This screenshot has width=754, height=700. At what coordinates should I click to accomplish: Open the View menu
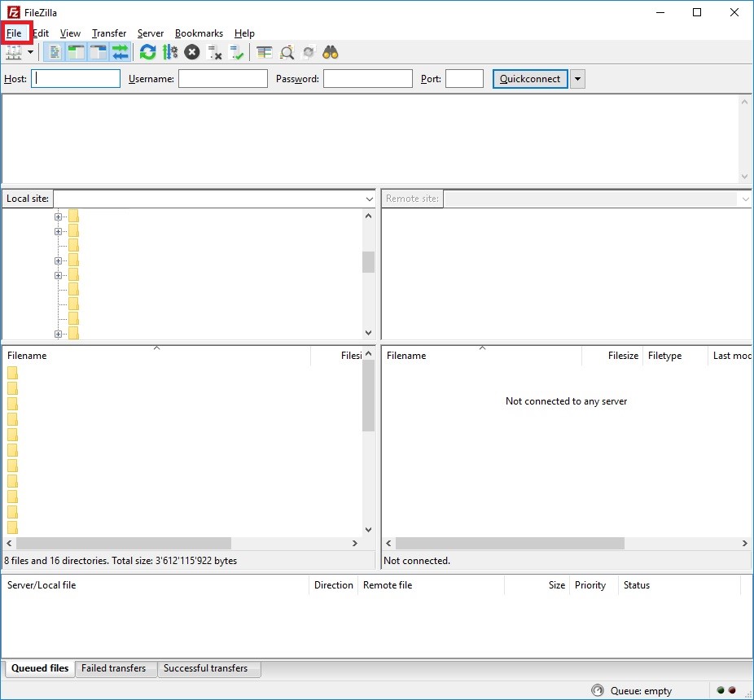click(70, 33)
